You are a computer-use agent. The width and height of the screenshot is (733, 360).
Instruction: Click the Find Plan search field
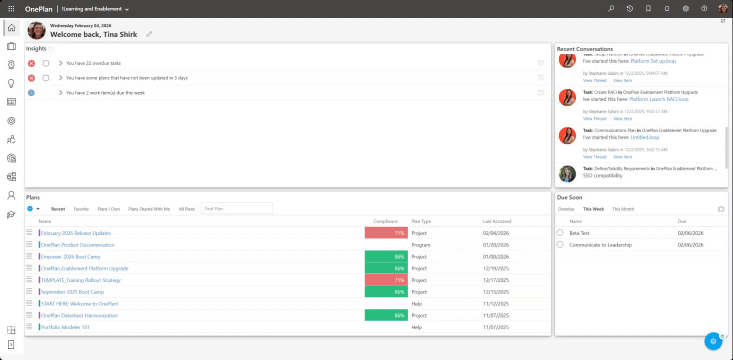(x=237, y=209)
